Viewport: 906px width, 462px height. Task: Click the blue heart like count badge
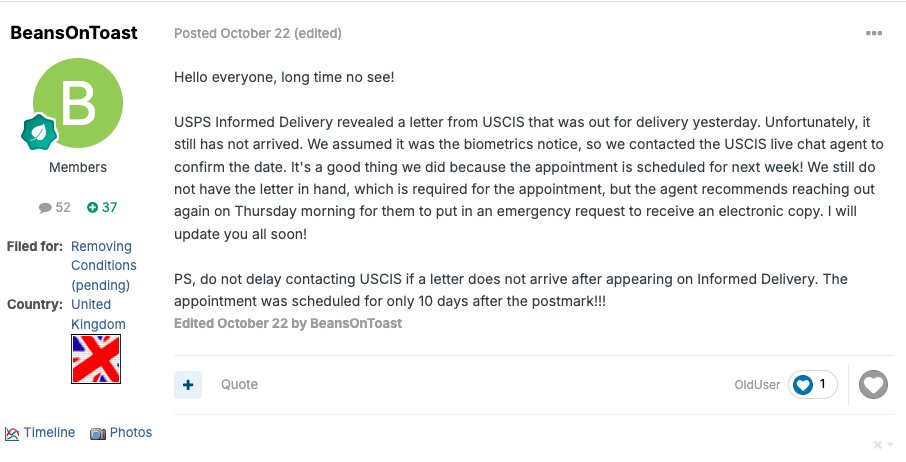(x=812, y=385)
